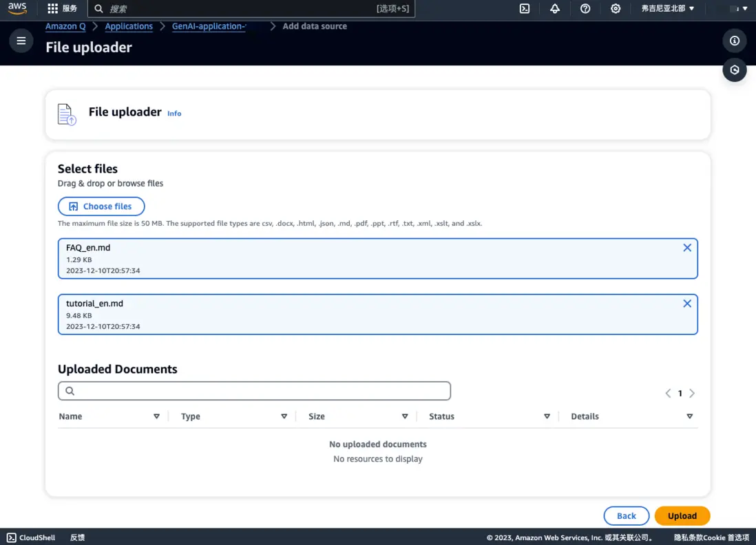Remove tutorial_en.md from selected files
The width and height of the screenshot is (756, 545).
coord(687,303)
